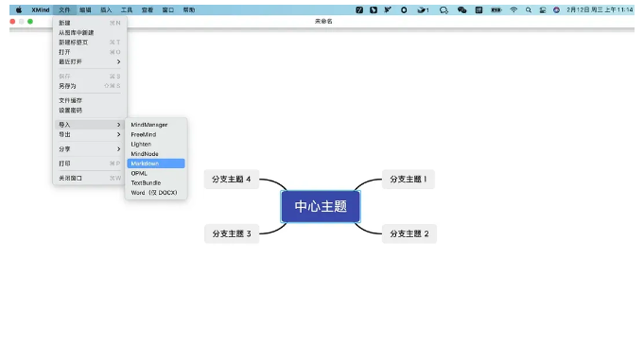Click the bird-shaped menu bar icon

(388, 9)
